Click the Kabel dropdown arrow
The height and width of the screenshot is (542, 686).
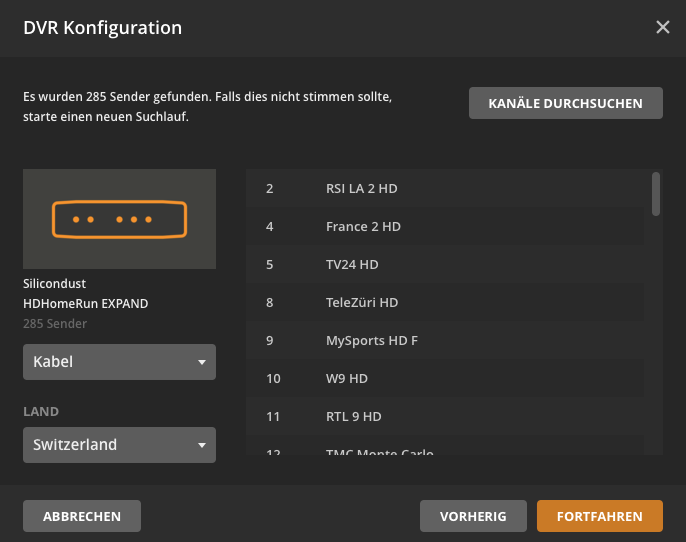tap(201, 362)
